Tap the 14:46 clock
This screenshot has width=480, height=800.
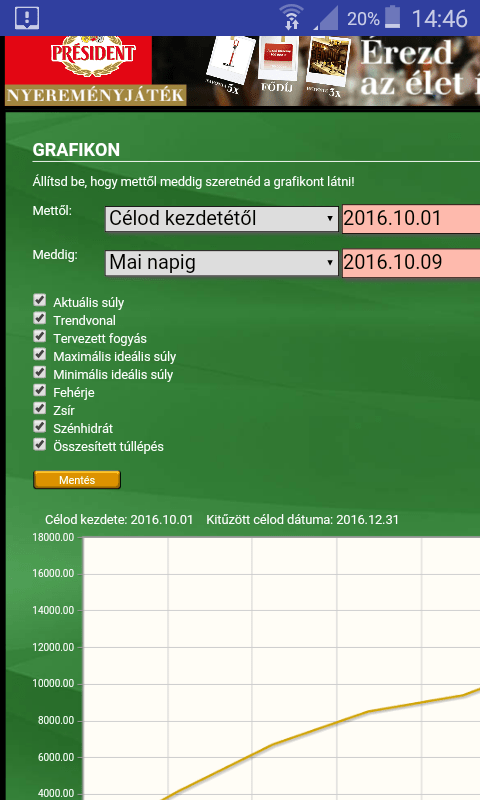click(x=439, y=19)
